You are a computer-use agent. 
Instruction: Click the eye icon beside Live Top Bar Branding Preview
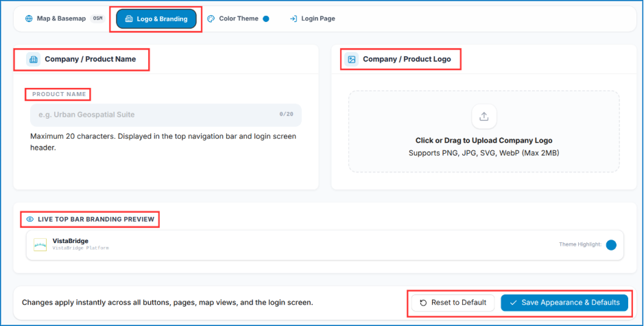click(x=30, y=219)
